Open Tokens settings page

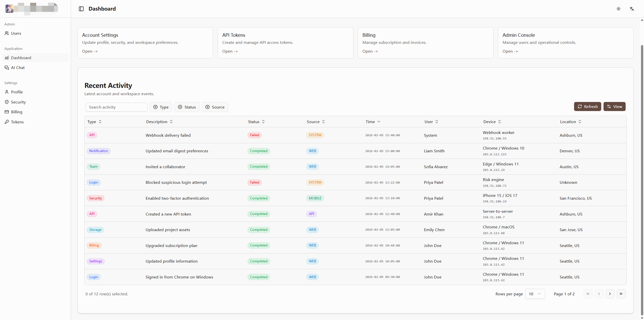[17, 122]
